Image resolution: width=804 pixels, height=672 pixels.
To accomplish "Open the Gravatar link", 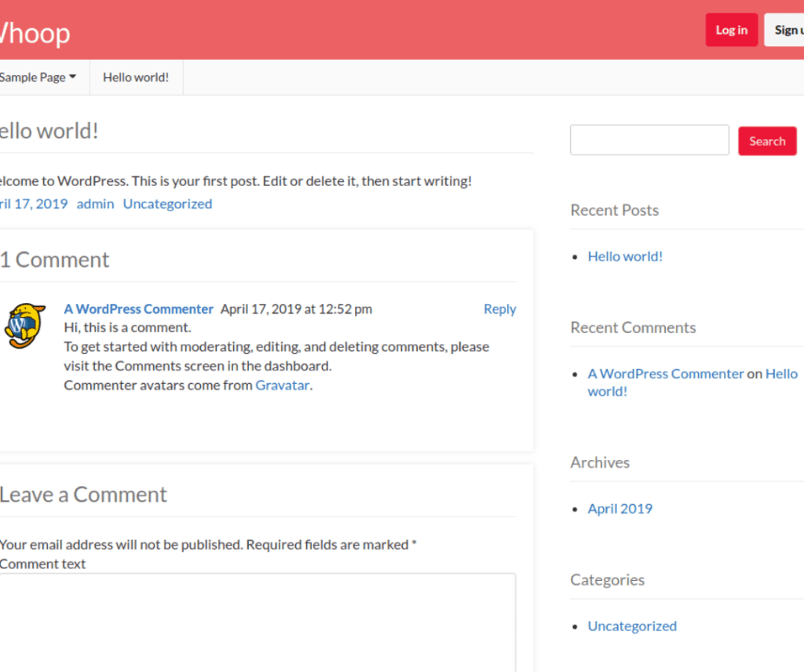I will (283, 385).
